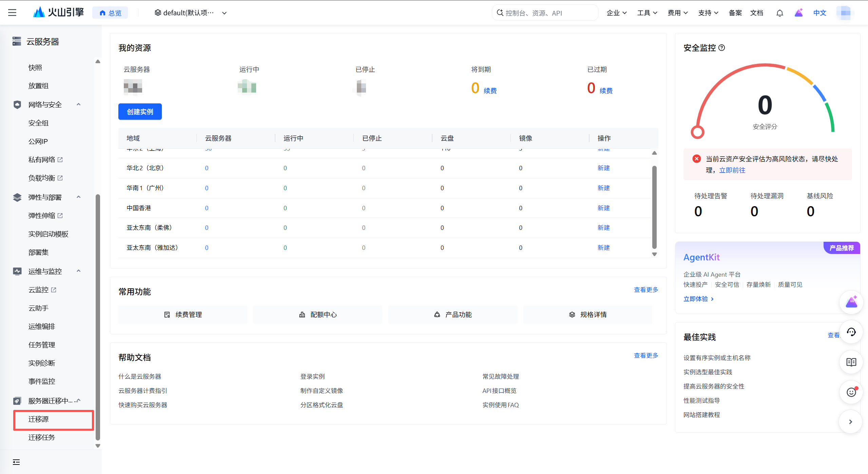Screen dimensions: 868x474
Task: Open private network external link
Action: tap(60, 159)
